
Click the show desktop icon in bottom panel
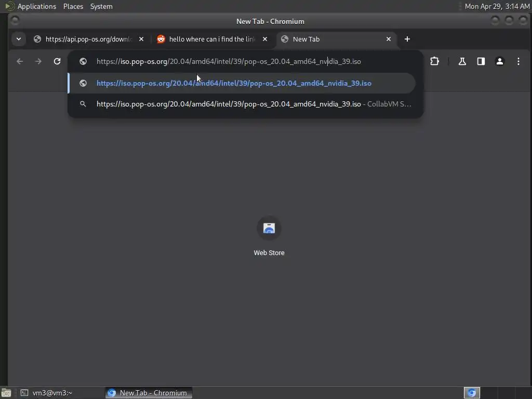6,393
